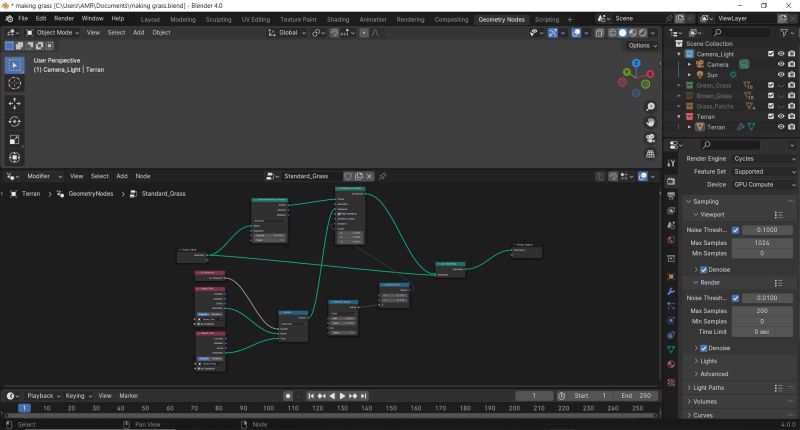Exclude Camera_Light collection checkbox

pos(771,54)
